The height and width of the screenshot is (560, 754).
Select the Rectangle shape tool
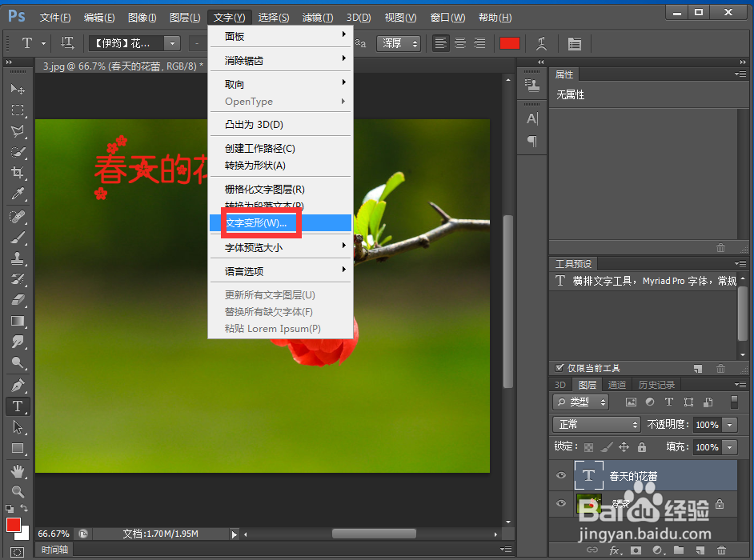pyautogui.click(x=18, y=449)
